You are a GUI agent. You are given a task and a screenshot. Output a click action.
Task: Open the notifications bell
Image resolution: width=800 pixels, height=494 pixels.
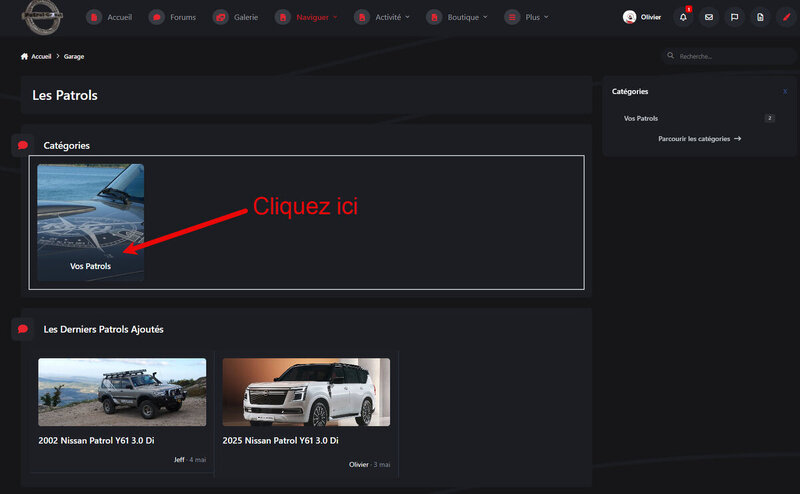683,17
